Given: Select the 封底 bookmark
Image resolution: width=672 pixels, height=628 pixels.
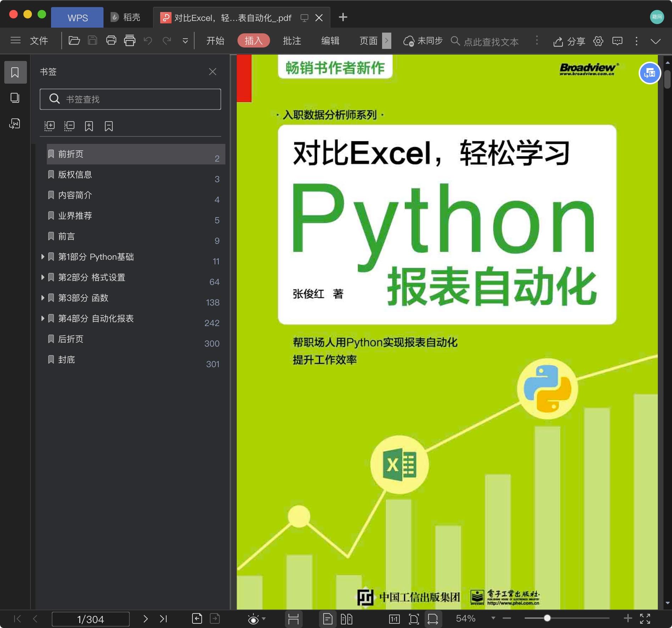Looking at the screenshot, I should pos(136,360).
